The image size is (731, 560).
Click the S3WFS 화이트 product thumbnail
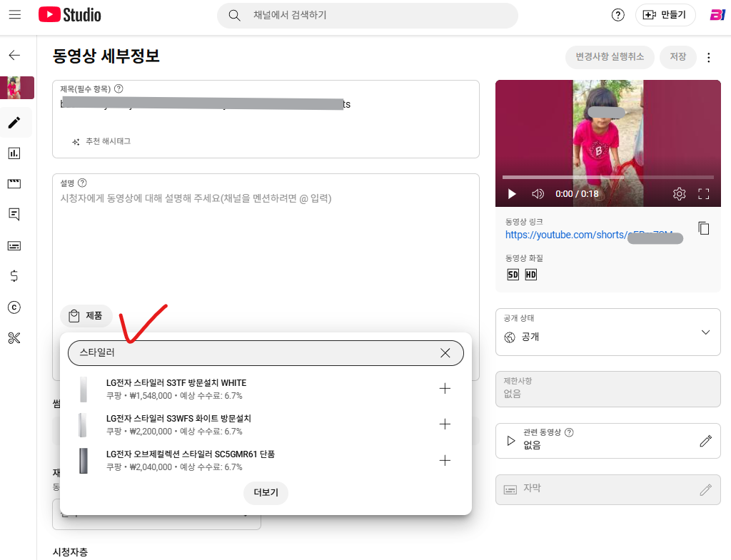click(83, 425)
